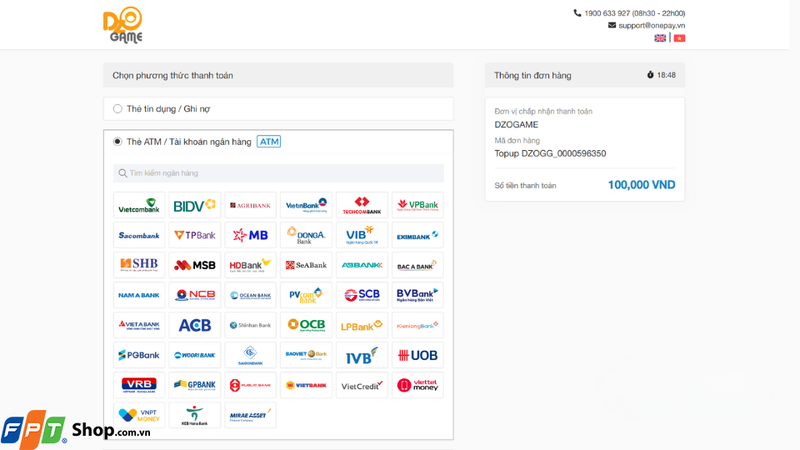Select the BVBank logo
800x450 pixels.
click(417, 295)
